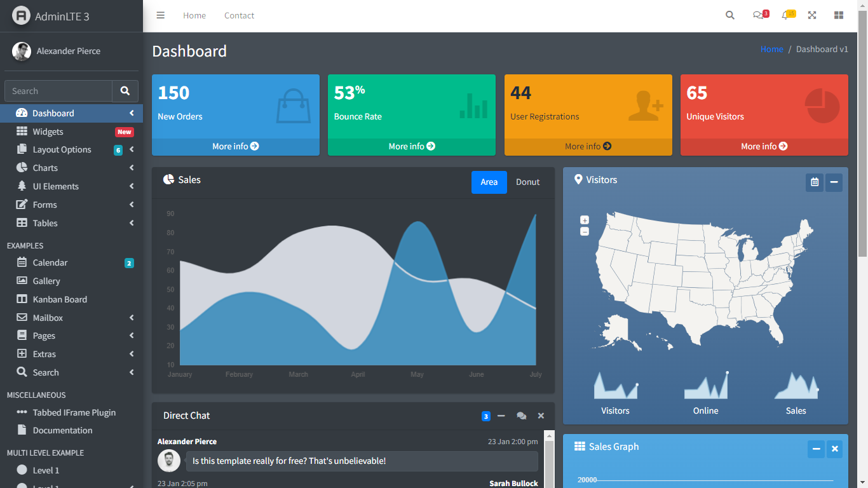Open the navbar search icon

pyautogui.click(x=729, y=15)
